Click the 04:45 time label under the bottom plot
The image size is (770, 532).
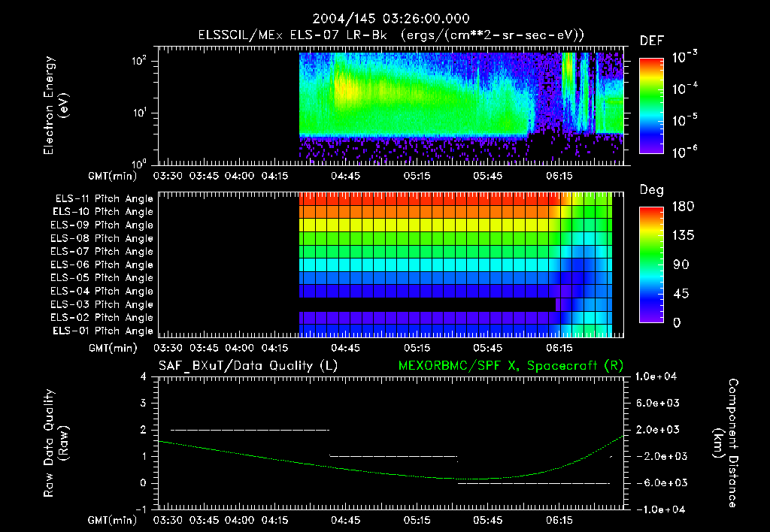(345, 520)
